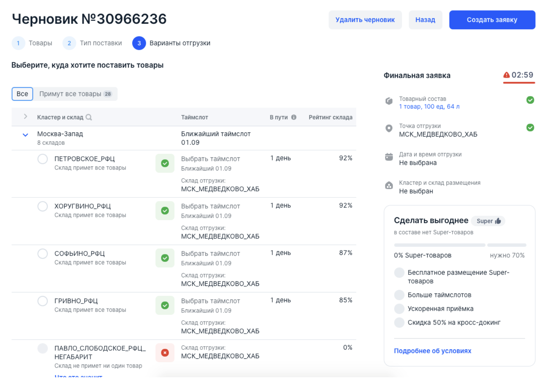This screenshot has height=392, width=555.
Task: Click the search icon next to Кластер и склад
Action: point(89,117)
